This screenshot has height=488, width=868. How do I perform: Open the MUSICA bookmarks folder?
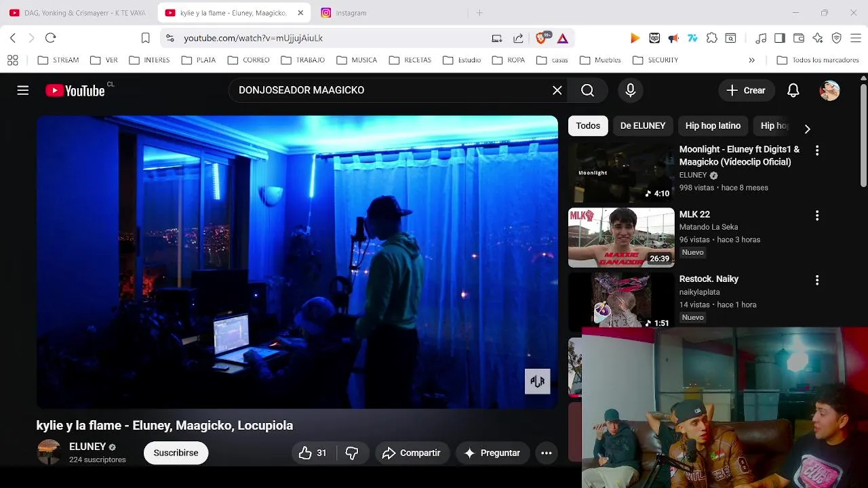coord(357,60)
